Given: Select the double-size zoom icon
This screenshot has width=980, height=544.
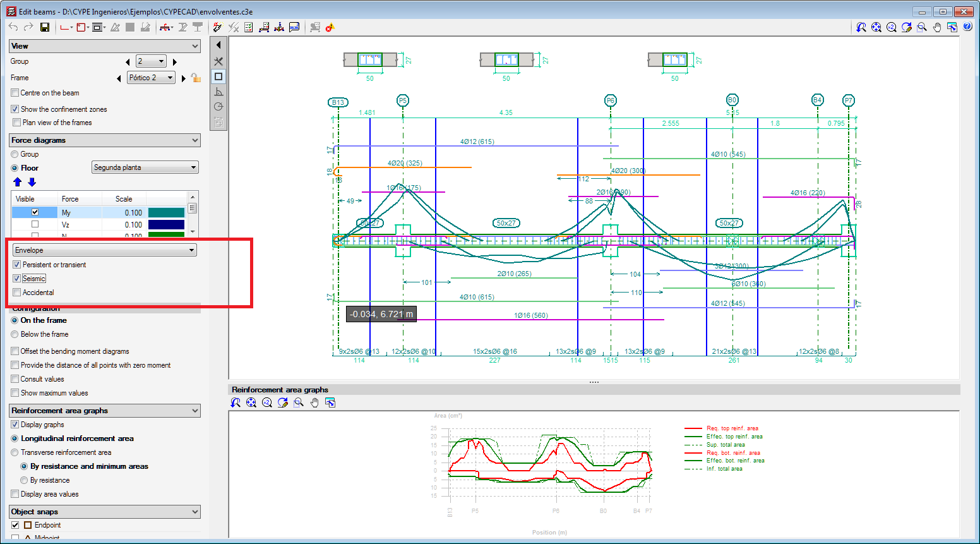Looking at the screenshot, I should 892,27.
